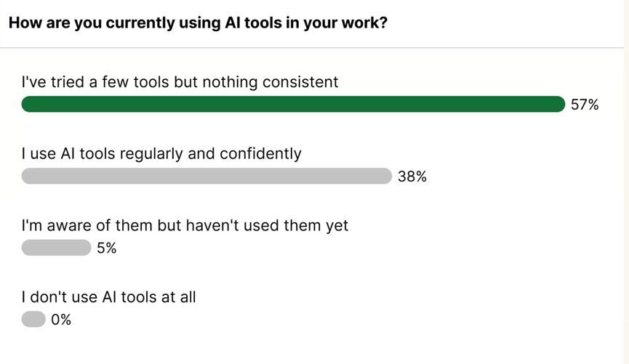Click the rounded right tip of 38% bar
The image size is (629, 364).
pos(385,177)
